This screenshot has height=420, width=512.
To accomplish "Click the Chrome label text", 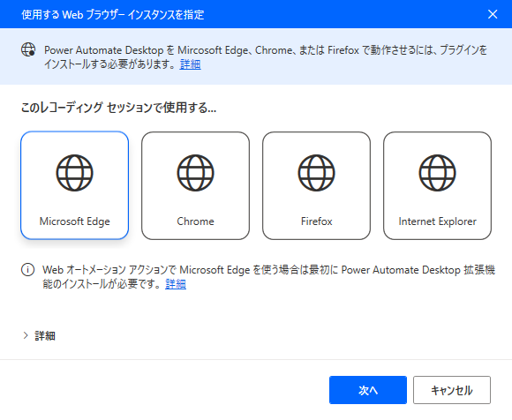I will 195,221.
